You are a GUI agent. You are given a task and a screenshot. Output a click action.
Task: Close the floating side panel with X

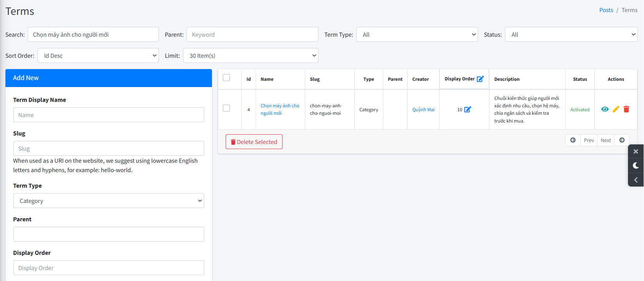(636, 151)
